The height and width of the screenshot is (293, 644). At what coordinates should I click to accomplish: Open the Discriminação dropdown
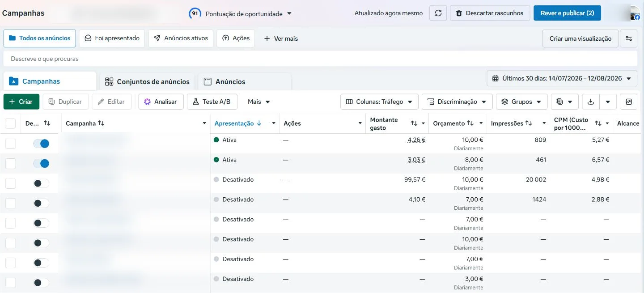tap(457, 102)
